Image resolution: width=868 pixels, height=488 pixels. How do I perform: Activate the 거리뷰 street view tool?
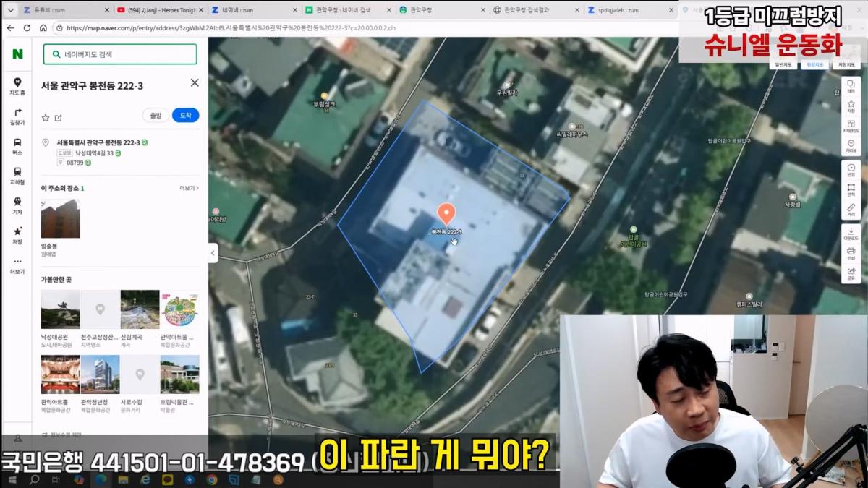pos(851,145)
